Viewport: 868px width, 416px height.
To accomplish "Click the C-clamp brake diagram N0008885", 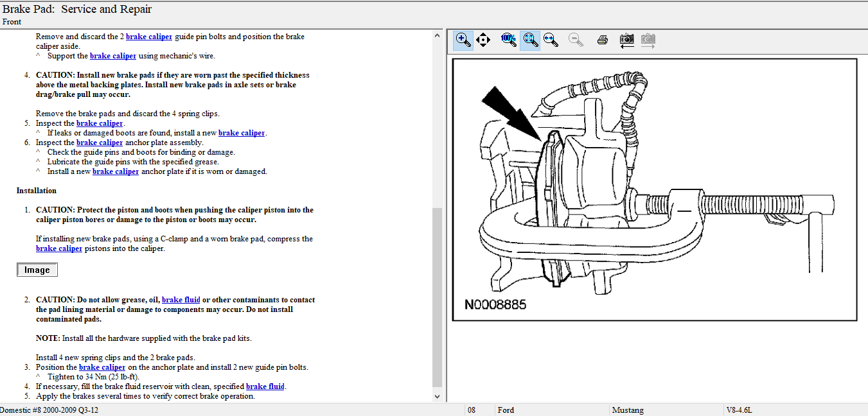I will [654, 189].
